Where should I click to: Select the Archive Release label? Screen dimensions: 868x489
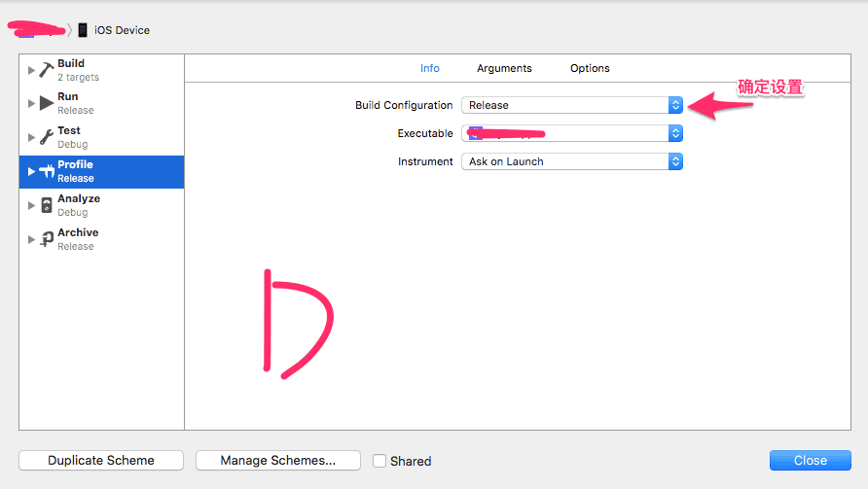(78, 239)
